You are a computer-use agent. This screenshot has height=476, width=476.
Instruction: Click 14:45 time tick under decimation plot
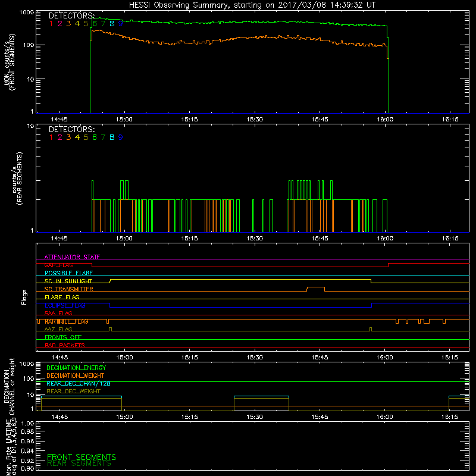59,417
